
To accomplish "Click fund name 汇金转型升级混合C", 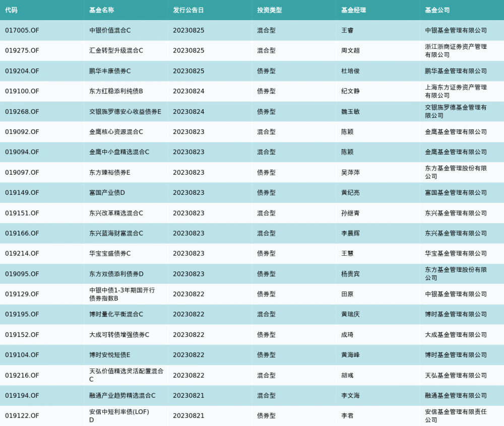I will [x=116, y=50].
